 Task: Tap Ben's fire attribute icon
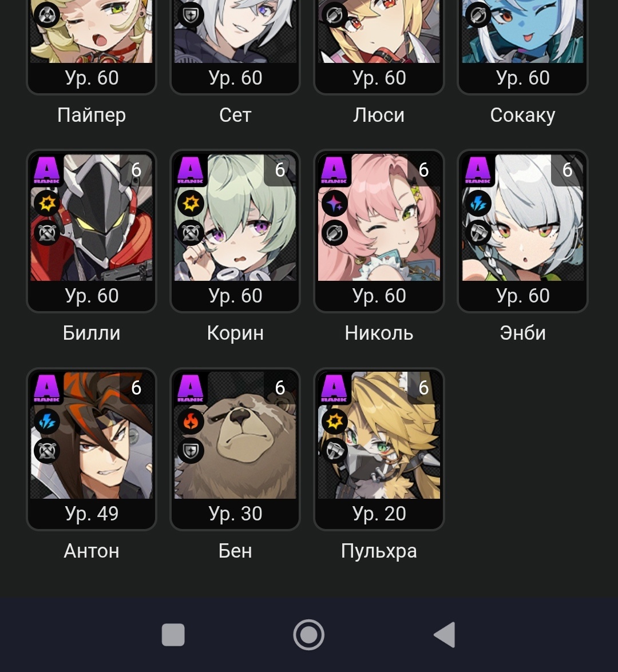[191, 422]
